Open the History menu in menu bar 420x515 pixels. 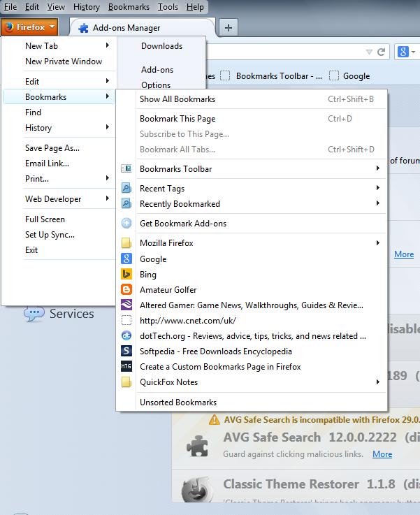point(87,7)
